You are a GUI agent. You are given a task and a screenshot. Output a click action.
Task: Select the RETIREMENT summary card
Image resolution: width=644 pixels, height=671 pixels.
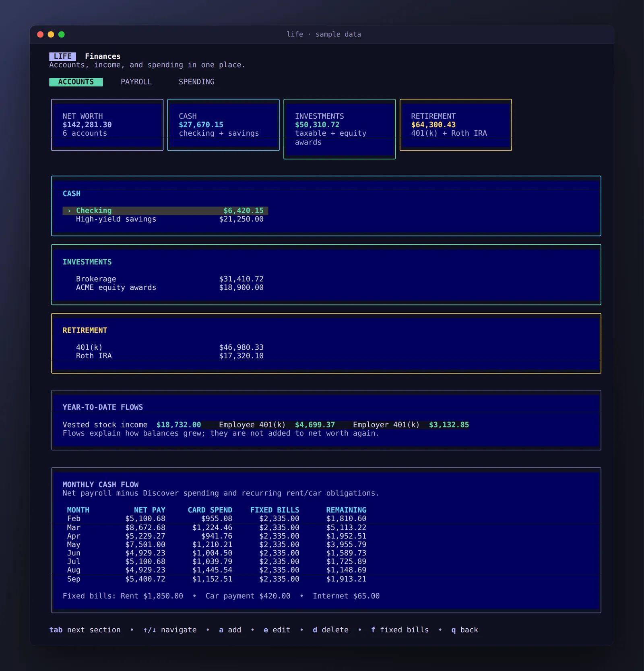pos(456,125)
